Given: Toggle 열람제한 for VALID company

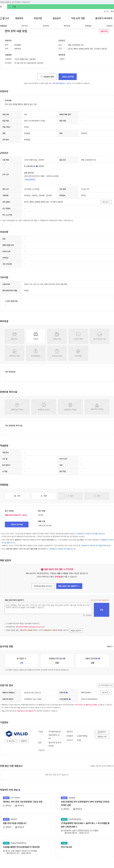Looking at the screenshot, I should coord(23,741).
